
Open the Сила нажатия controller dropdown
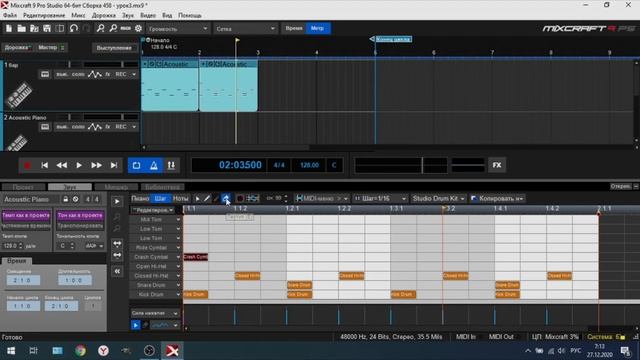click(x=155, y=313)
